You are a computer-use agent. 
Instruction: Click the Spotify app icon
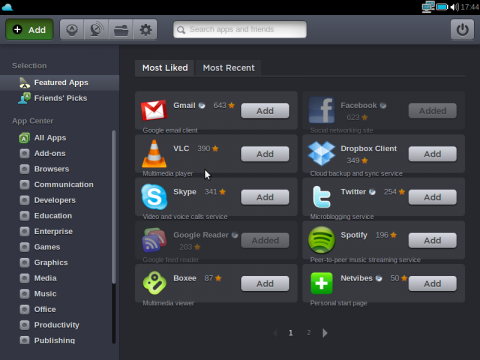[321, 240]
